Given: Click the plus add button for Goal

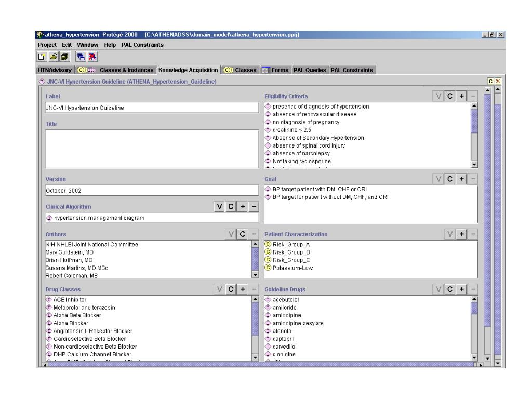Looking at the screenshot, I should coord(461,179).
